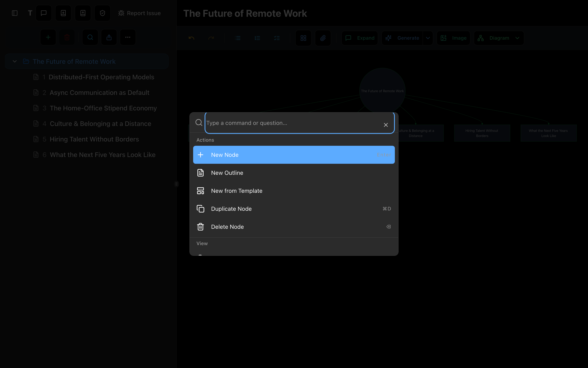
Task: Select Hiring Talent Without Borders diagram node
Action: (x=482, y=133)
